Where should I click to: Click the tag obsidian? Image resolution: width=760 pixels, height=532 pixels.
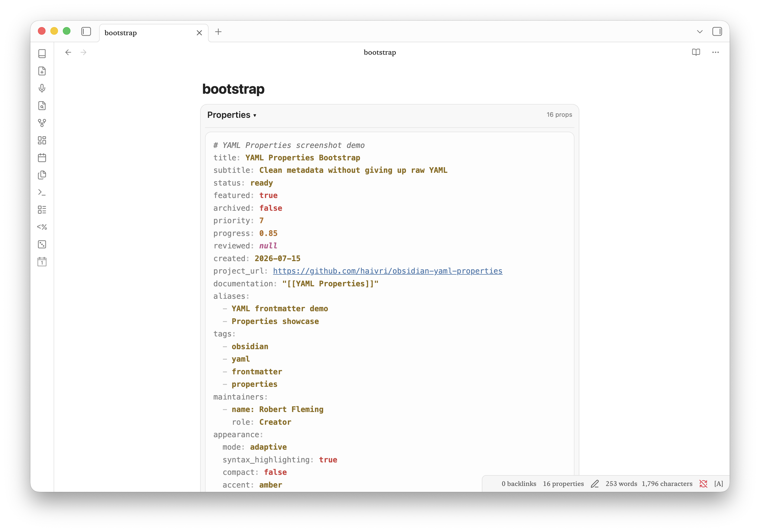(x=250, y=346)
